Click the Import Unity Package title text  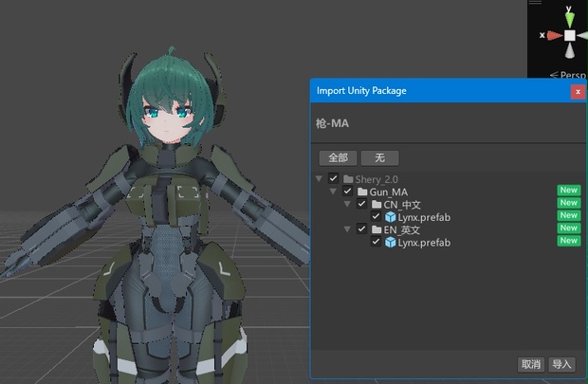click(361, 91)
